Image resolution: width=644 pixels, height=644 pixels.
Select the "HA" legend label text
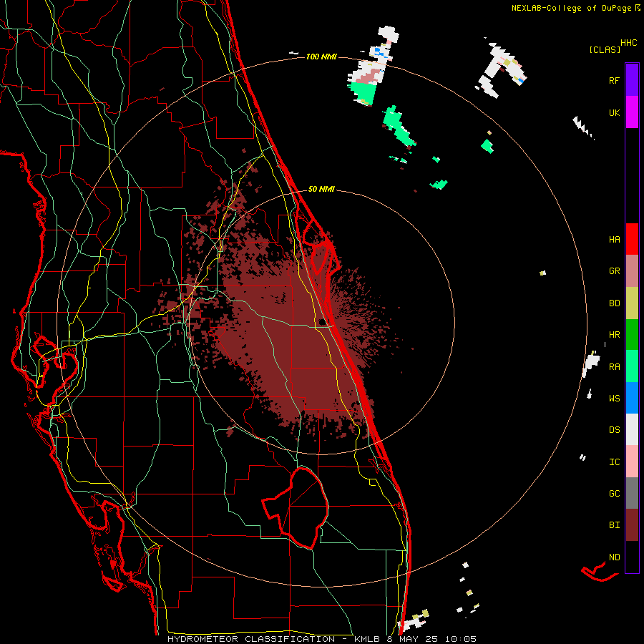point(614,240)
